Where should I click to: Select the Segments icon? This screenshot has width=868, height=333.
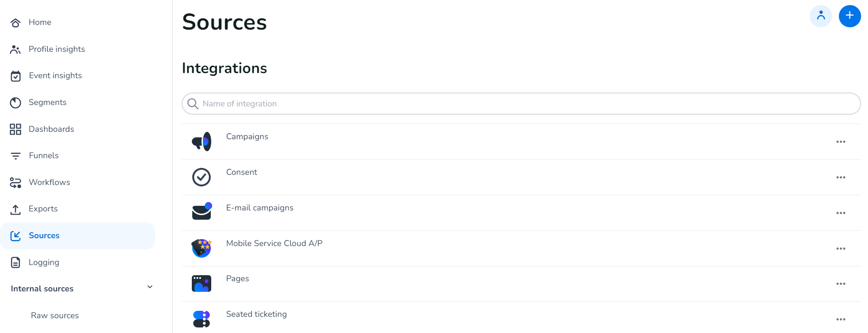point(15,102)
